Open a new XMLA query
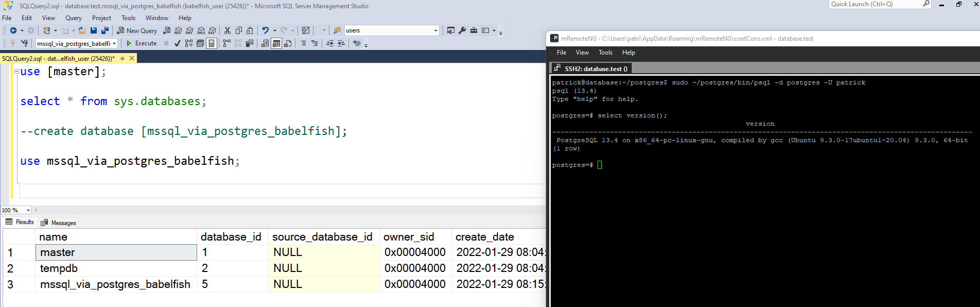 (201, 30)
